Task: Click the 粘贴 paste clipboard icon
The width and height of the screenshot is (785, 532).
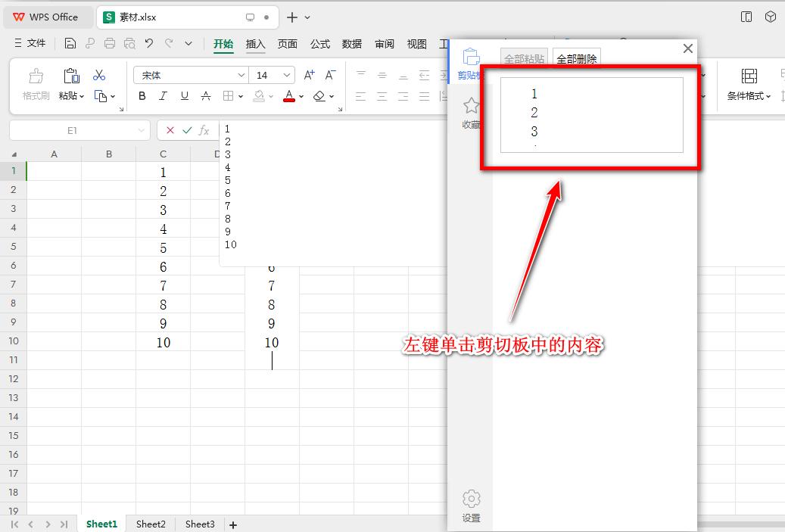Action: [72, 76]
